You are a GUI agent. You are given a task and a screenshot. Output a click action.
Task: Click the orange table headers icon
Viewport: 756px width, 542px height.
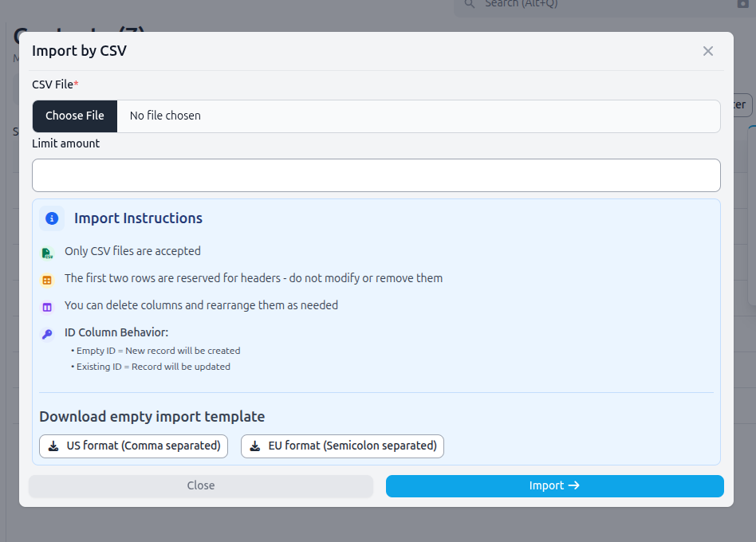(x=47, y=279)
